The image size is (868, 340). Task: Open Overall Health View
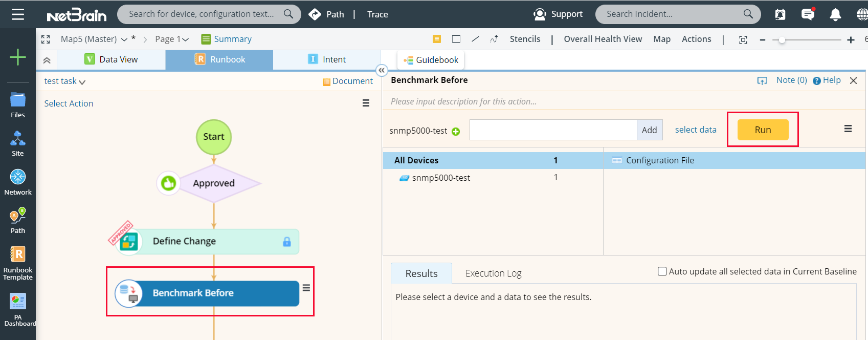pyautogui.click(x=603, y=39)
